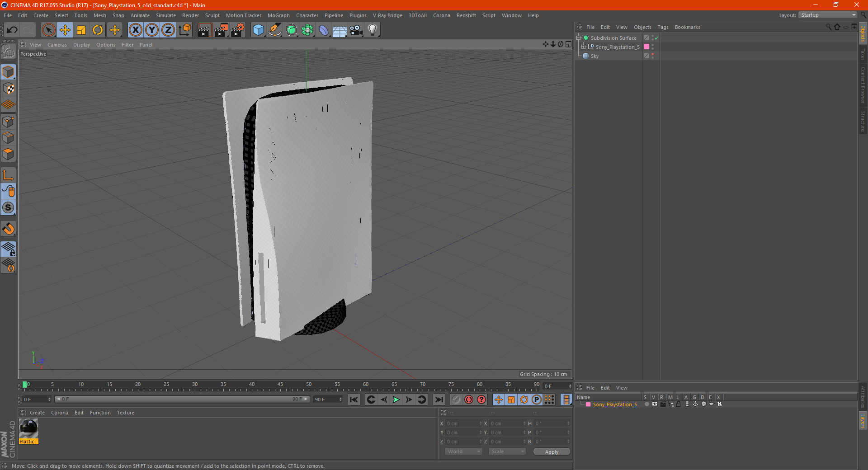Viewport: 868px width, 470px height.
Task: Open the Layers vertical tab
Action: click(863, 420)
